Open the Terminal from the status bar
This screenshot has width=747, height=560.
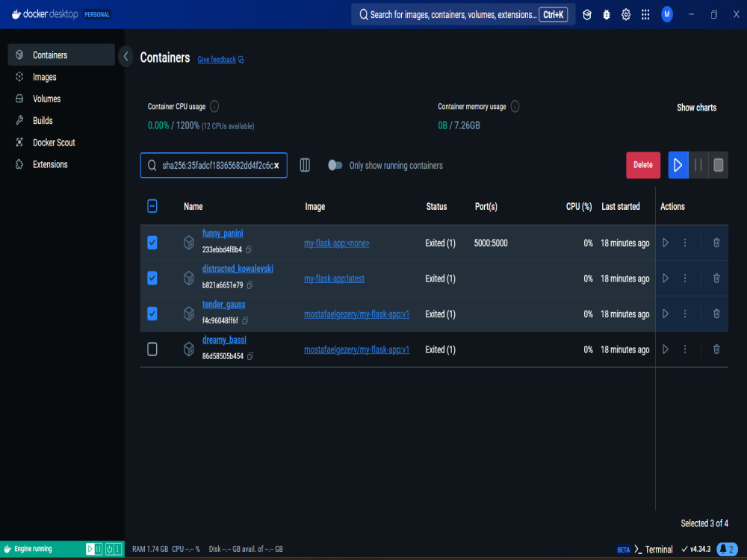653,550
